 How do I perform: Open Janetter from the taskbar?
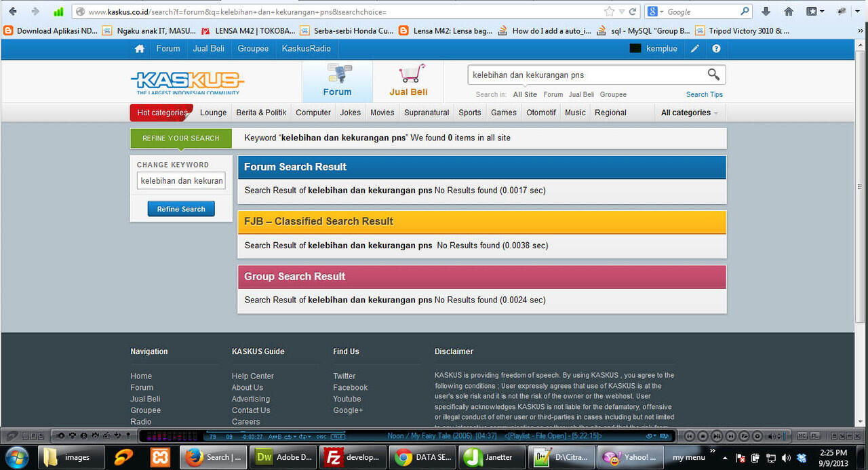pos(493,457)
